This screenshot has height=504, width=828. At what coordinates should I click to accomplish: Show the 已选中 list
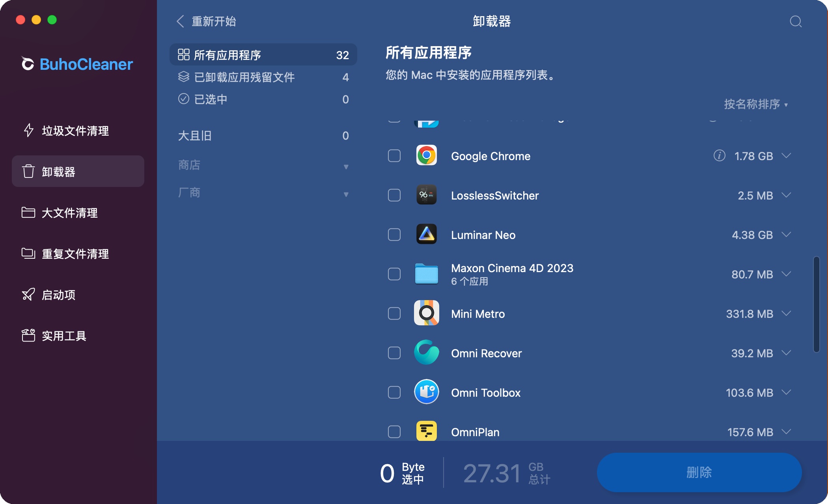pos(263,99)
